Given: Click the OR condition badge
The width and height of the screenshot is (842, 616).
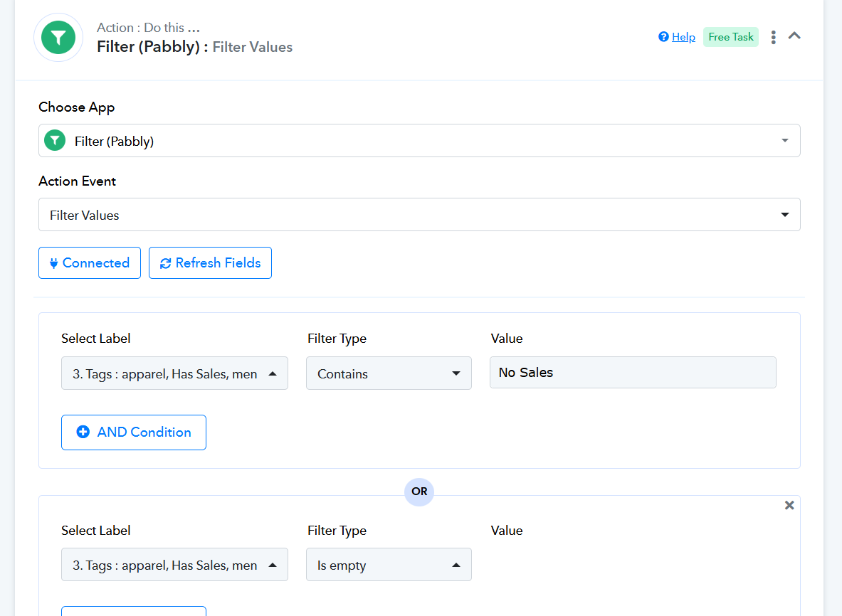Looking at the screenshot, I should [x=419, y=492].
